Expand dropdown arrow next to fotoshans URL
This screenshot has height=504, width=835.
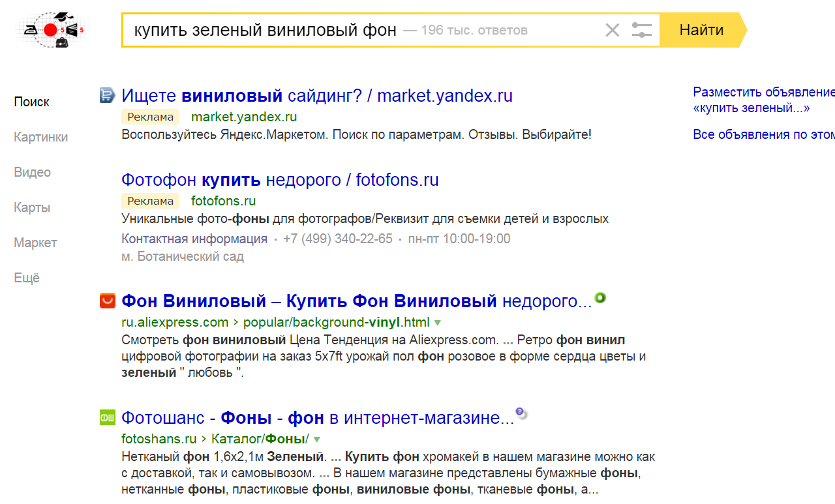(316, 439)
